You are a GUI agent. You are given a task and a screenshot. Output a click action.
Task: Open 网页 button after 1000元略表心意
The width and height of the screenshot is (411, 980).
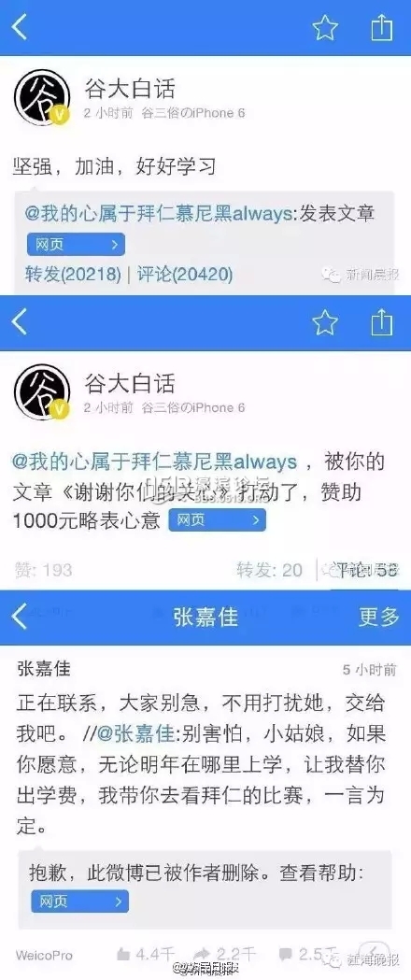click(x=217, y=520)
